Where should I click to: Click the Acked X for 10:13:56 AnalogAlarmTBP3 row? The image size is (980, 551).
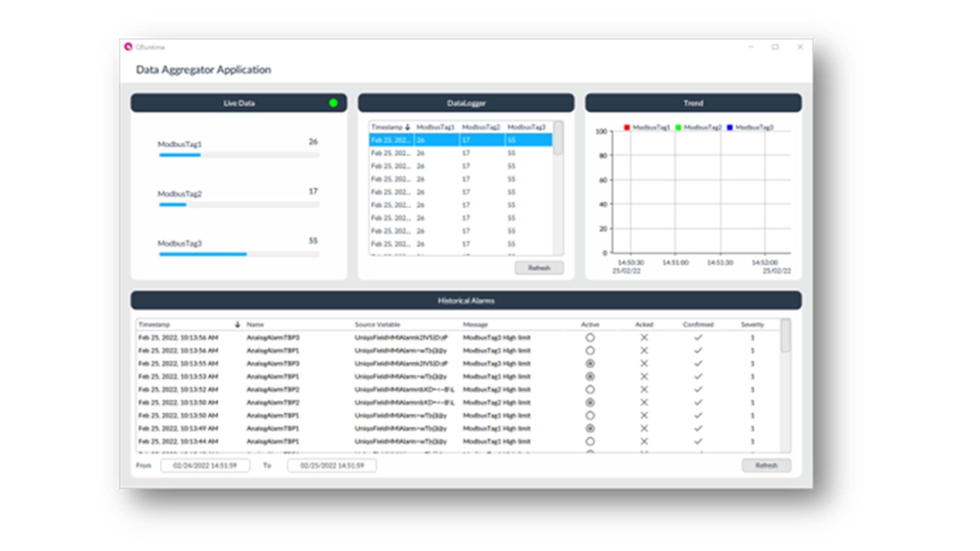tap(644, 338)
